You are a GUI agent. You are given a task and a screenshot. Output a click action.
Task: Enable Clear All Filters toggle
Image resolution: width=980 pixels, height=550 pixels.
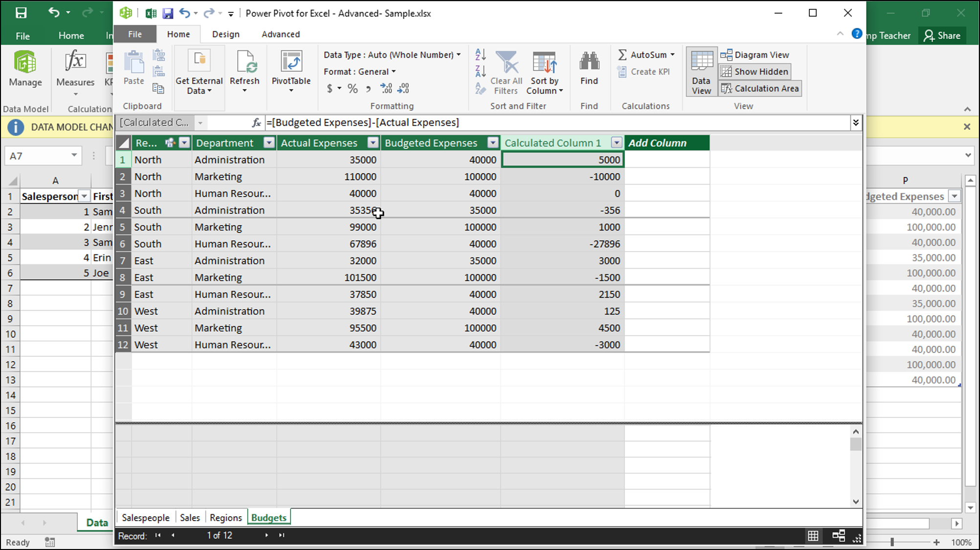[x=506, y=71]
